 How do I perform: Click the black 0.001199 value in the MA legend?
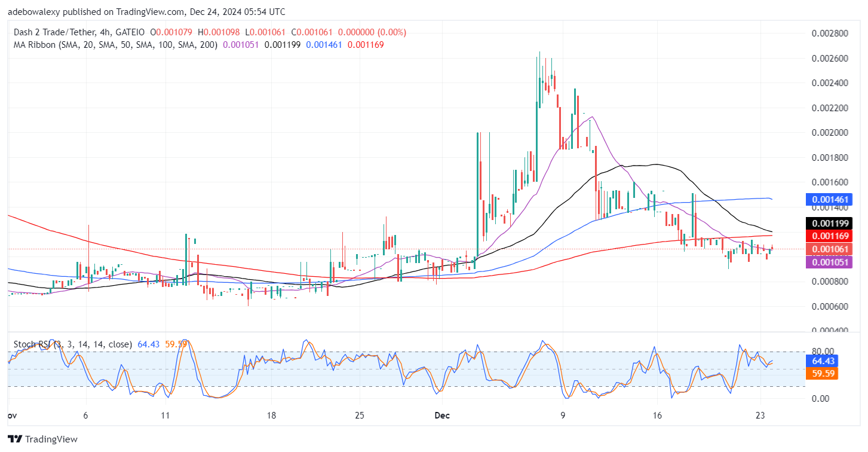tap(283, 44)
